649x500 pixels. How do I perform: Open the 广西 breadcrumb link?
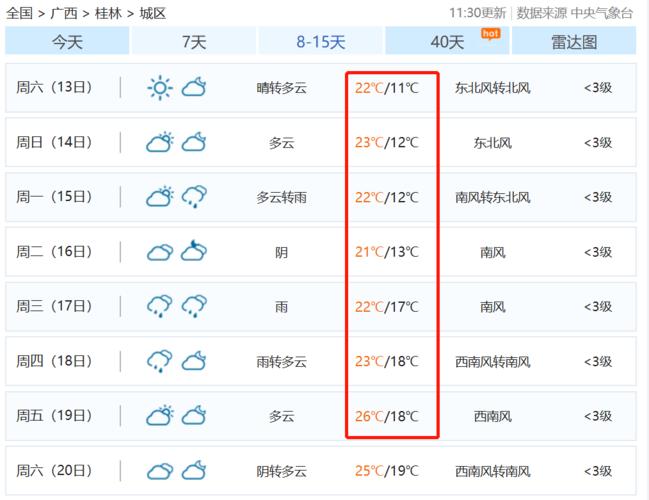tap(64, 13)
